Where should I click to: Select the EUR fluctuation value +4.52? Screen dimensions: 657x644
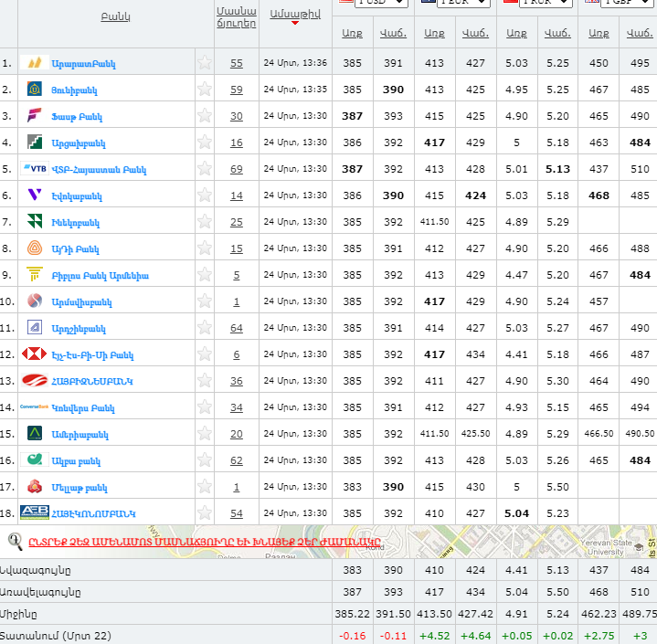pyautogui.click(x=434, y=636)
